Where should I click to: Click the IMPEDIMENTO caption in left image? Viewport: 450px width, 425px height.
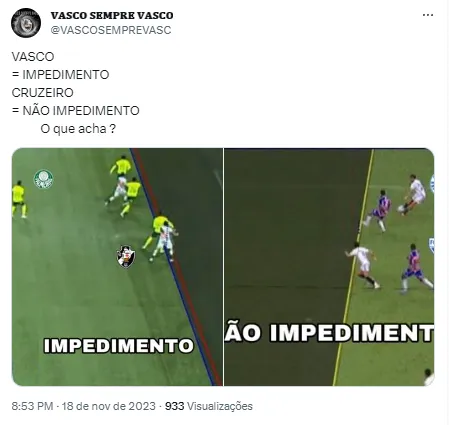point(119,346)
